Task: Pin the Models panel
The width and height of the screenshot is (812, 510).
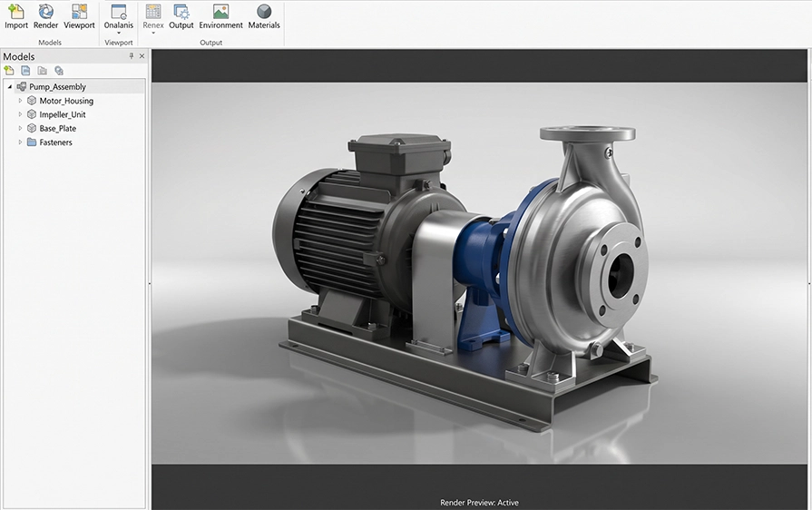Action: [131, 56]
